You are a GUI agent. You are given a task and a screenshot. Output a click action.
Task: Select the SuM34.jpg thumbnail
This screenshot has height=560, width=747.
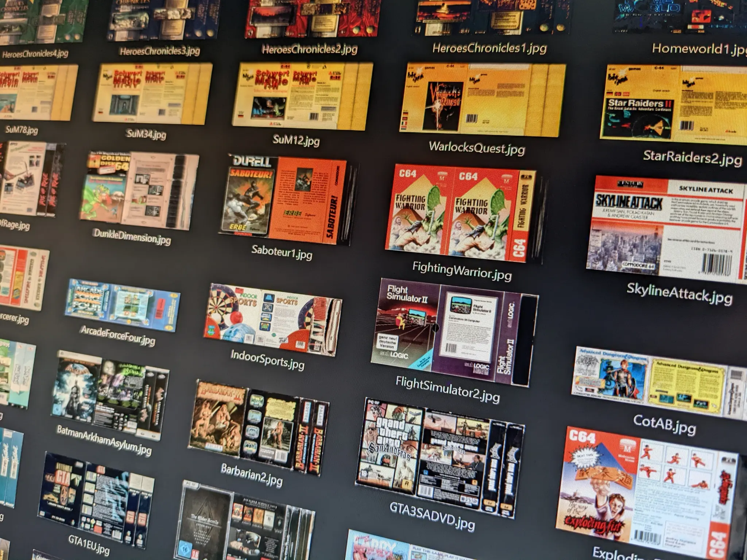coord(152,94)
